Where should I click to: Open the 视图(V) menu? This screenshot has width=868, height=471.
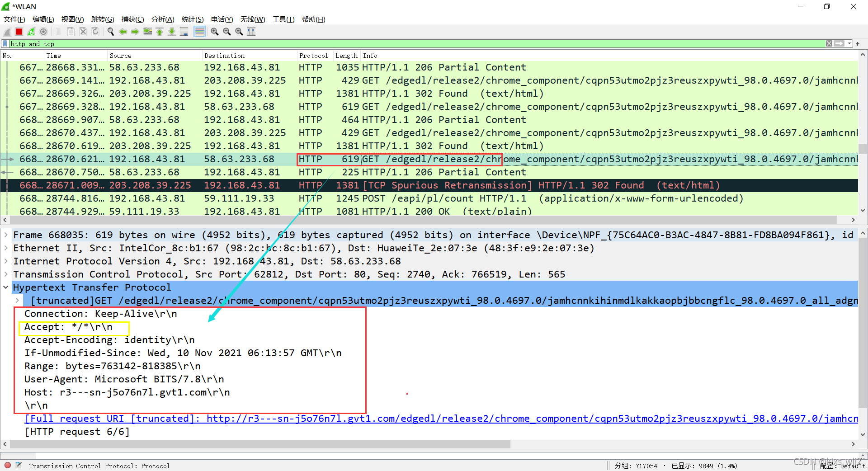[x=73, y=19]
